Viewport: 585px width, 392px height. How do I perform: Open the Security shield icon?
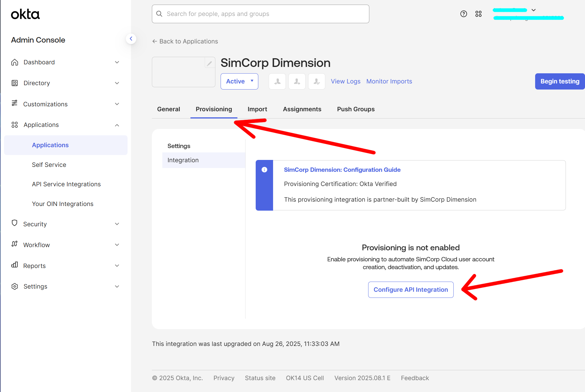(x=14, y=223)
